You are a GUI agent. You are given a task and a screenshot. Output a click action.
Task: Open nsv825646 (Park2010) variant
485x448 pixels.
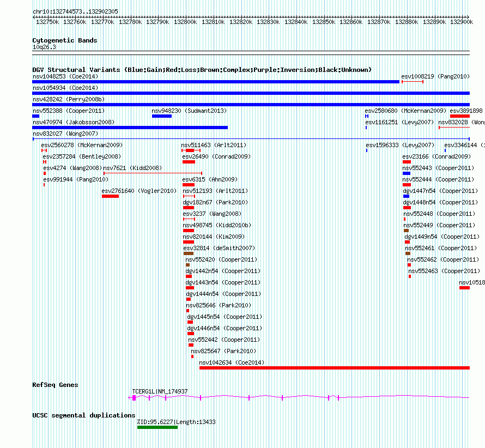click(x=219, y=305)
